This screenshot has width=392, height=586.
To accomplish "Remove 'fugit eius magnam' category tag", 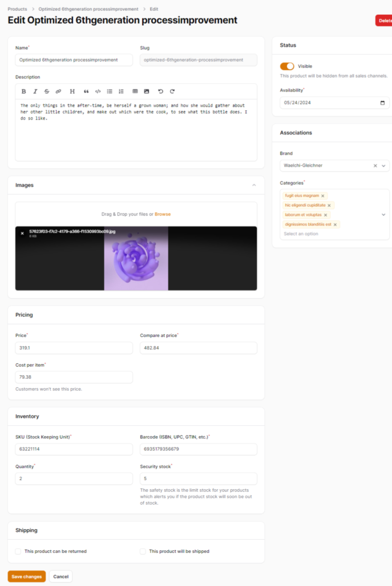I will pyautogui.click(x=323, y=196).
